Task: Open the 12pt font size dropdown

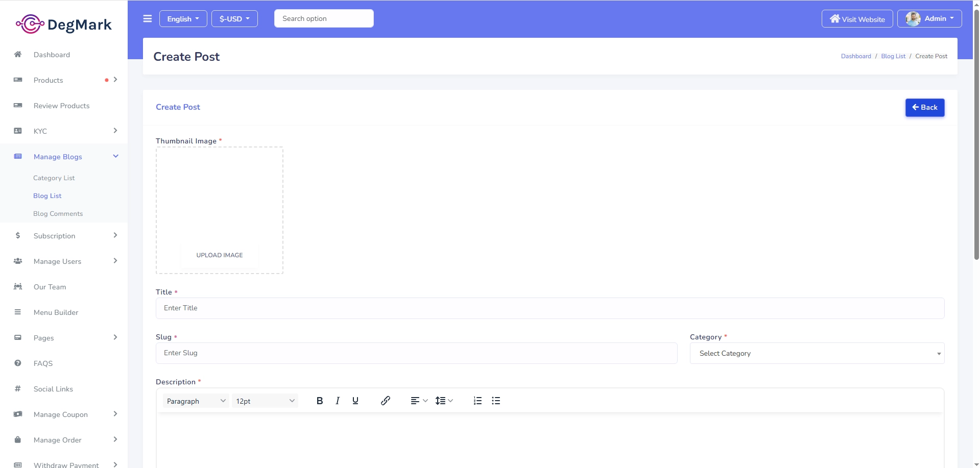Action: 265,401
